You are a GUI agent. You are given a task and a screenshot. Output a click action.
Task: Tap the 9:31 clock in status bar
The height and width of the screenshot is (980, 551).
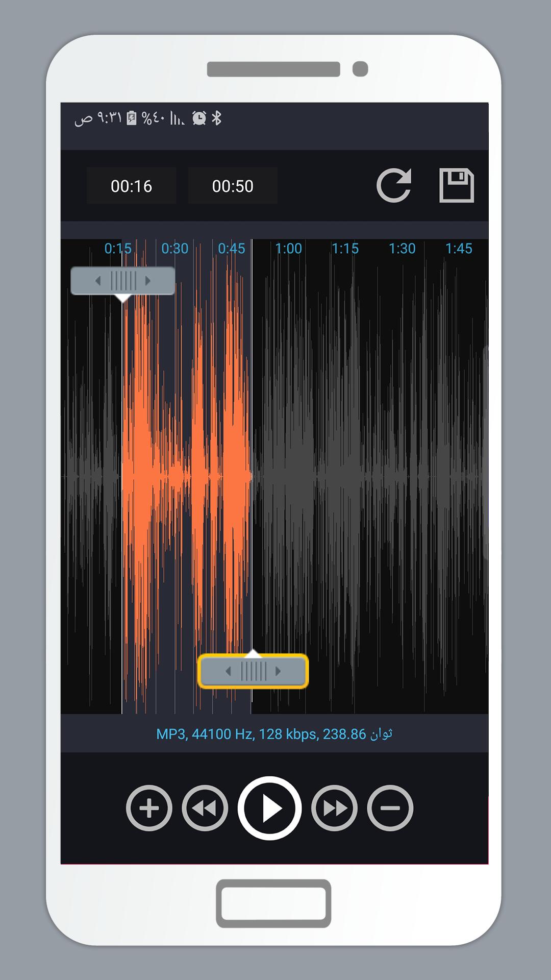click(x=110, y=118)
